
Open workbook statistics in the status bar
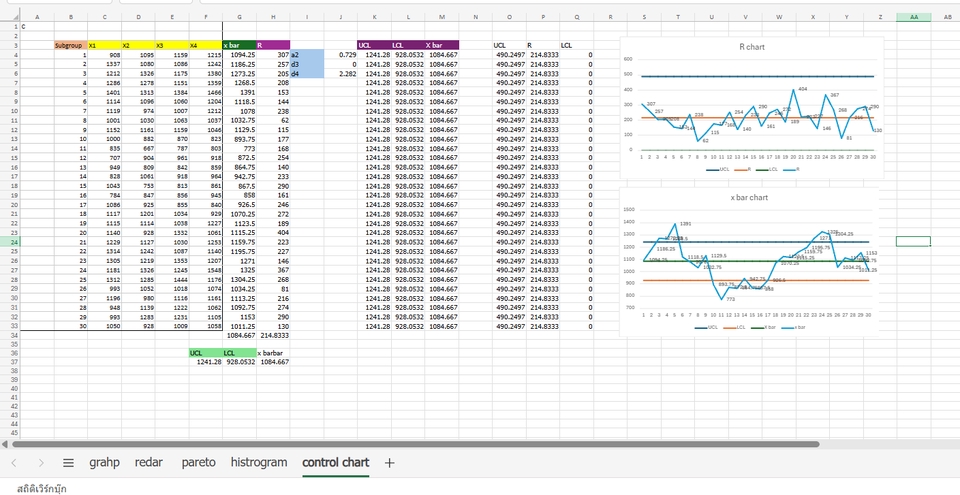[x=42, y=489]
